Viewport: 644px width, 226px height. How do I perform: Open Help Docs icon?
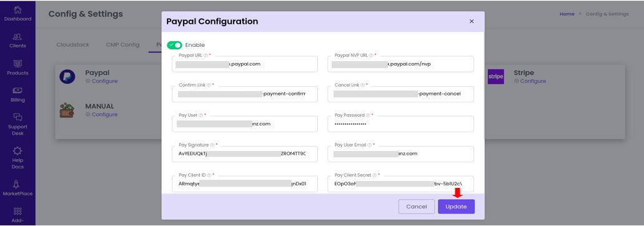tap(17, 151)
